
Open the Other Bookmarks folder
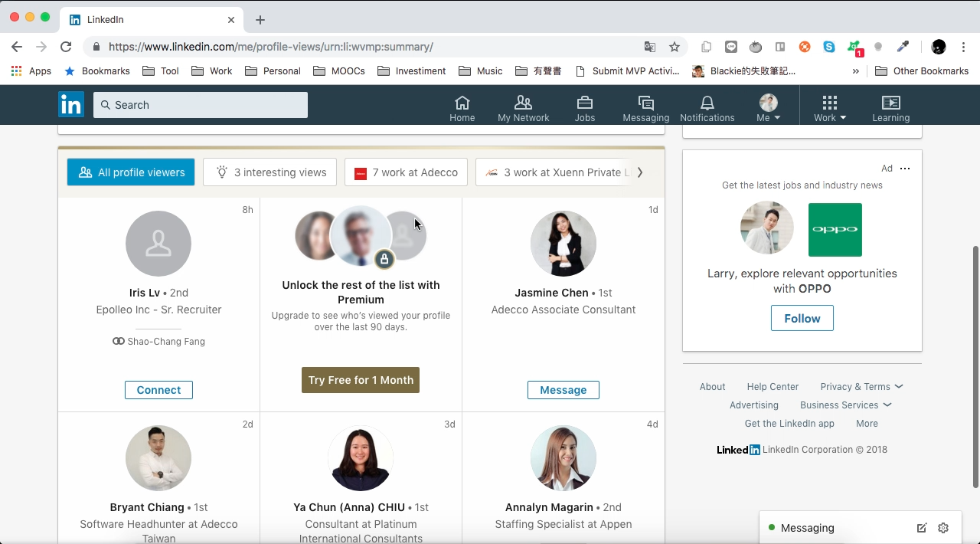[922, 71]
